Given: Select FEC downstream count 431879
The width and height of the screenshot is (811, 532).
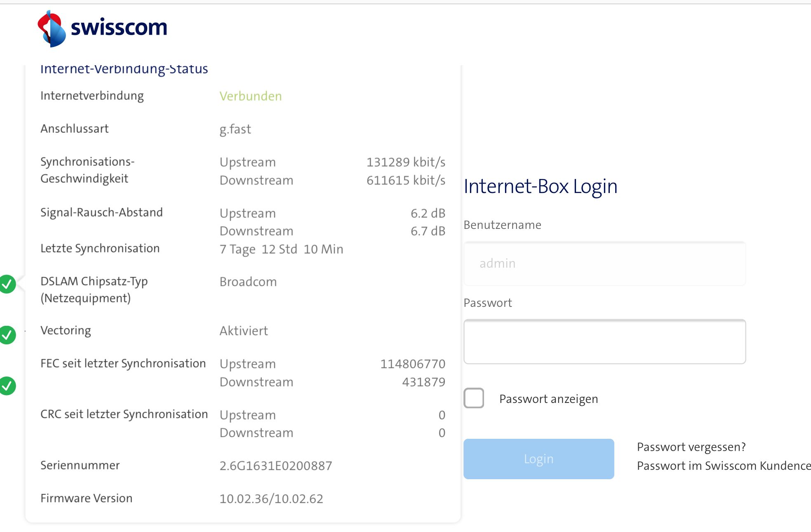Looking at the screenshot, I should click(424, 382).
